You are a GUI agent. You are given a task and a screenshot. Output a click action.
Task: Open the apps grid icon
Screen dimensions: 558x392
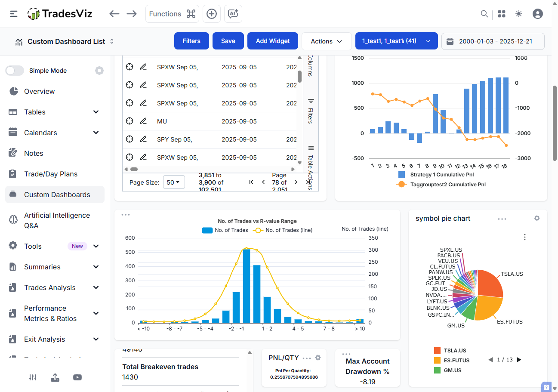point(502,14)
